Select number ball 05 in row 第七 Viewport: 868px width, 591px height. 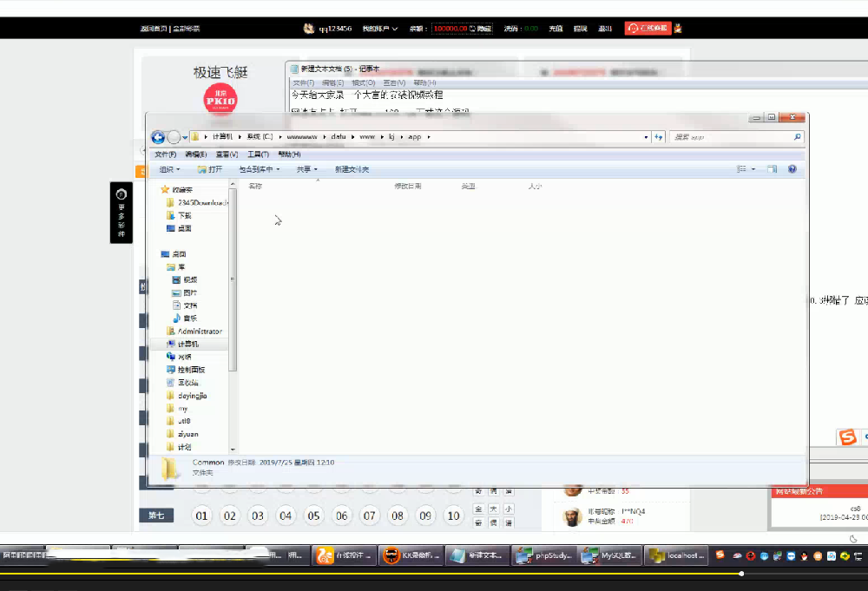point(313,516)
